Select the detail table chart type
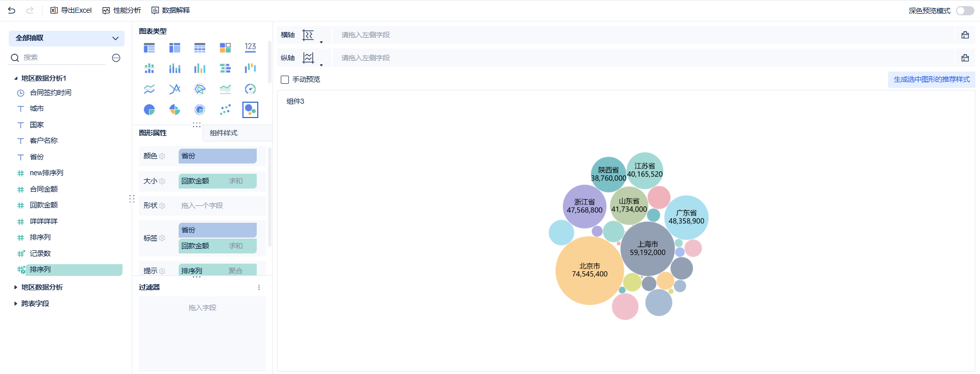 [200, 48]
